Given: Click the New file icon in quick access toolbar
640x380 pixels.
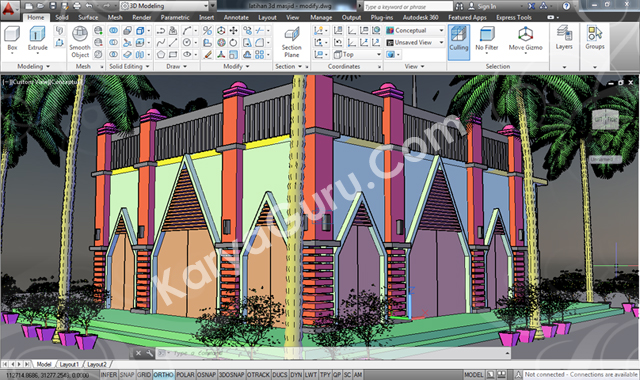Looking at the screenshot, I should [x=29, y=6].
